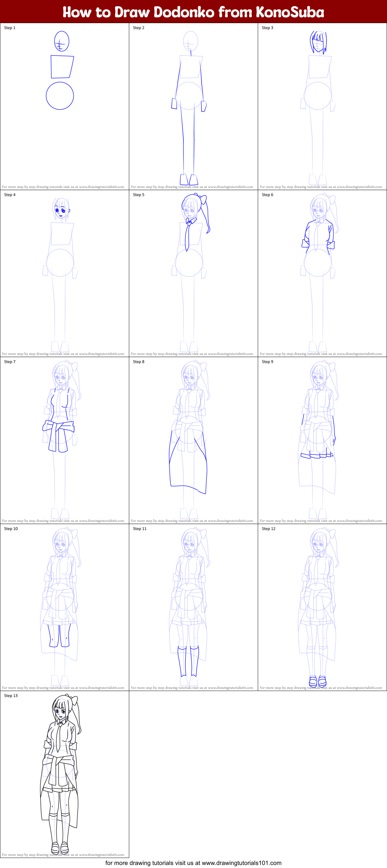Open the Step 6 drawing thumbnail

[322, 273]
